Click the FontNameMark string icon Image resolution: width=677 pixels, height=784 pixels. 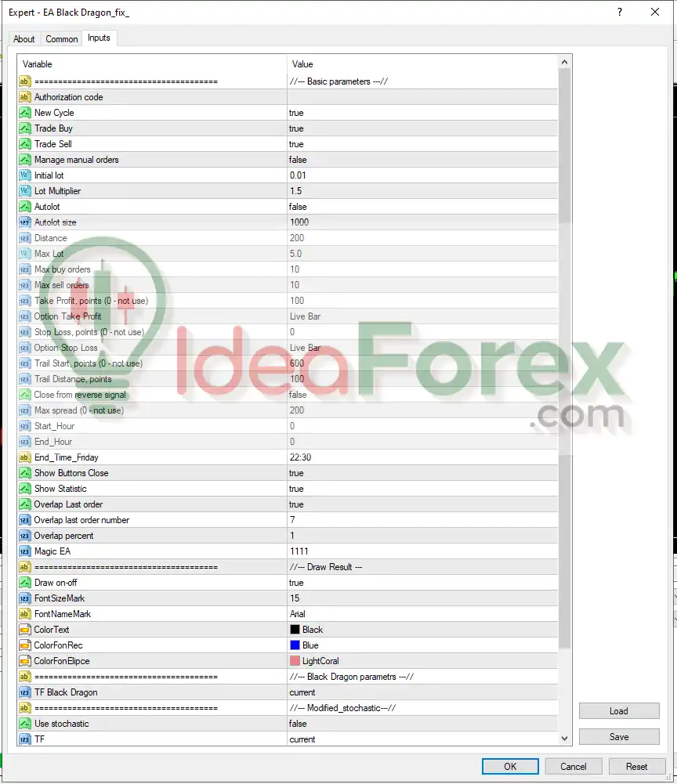coord(25,614)
